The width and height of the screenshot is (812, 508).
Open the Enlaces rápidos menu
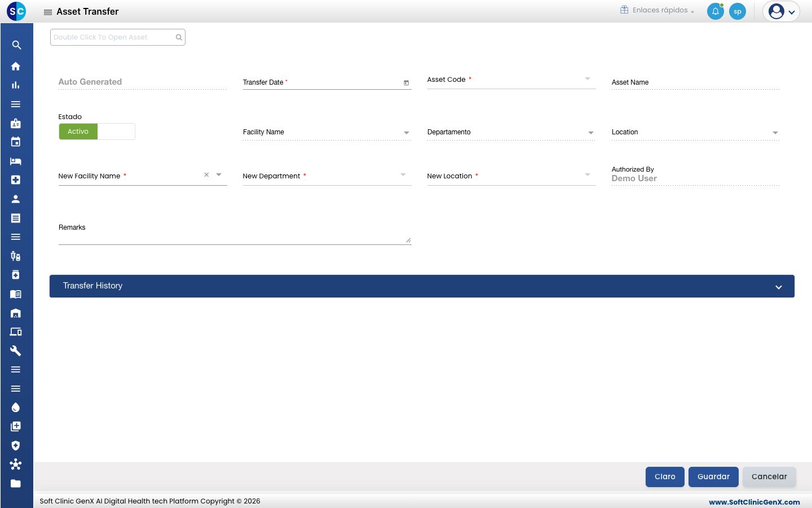[x=657, y=10]
